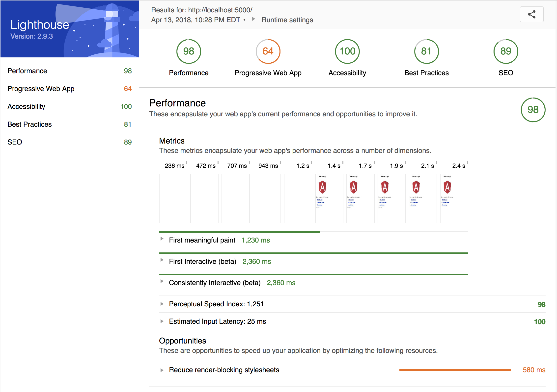The width and height of the screenshot is (557, 392).
Task: Open the http://localhost:5000/ link
Action: click(x=220, y=10)
